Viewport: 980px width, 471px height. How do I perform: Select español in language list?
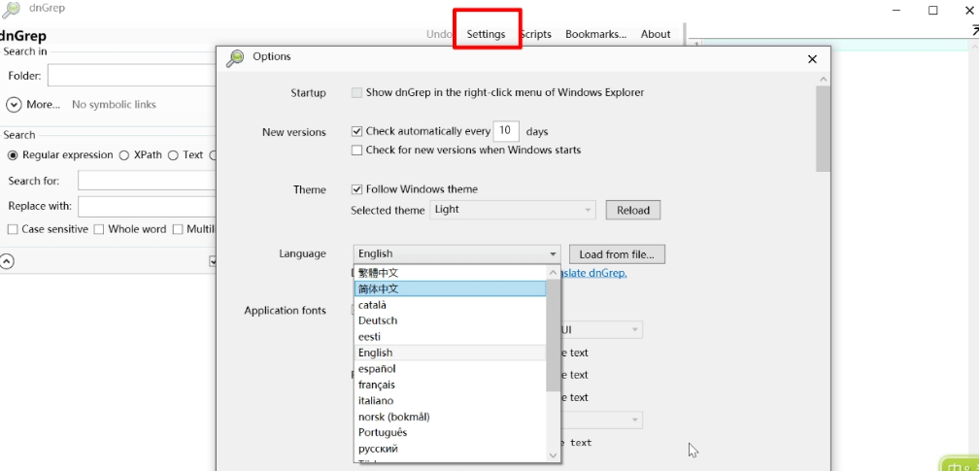[450, 369]
